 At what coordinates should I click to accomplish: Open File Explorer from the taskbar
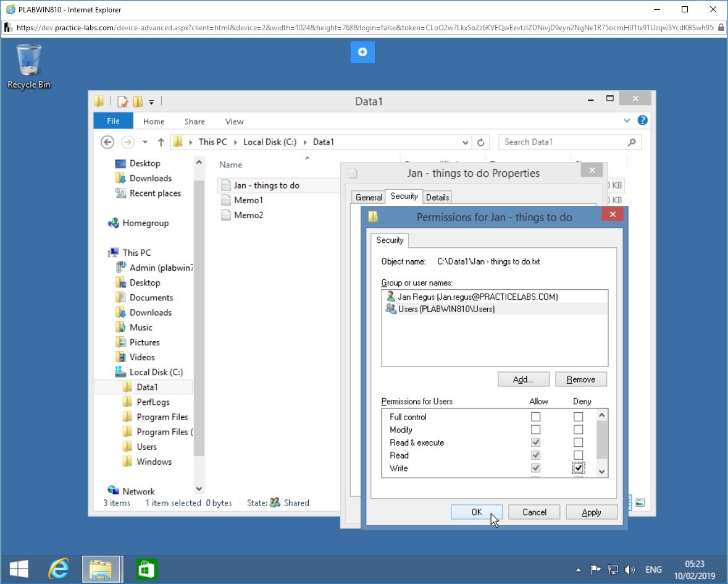click(102, 569)
